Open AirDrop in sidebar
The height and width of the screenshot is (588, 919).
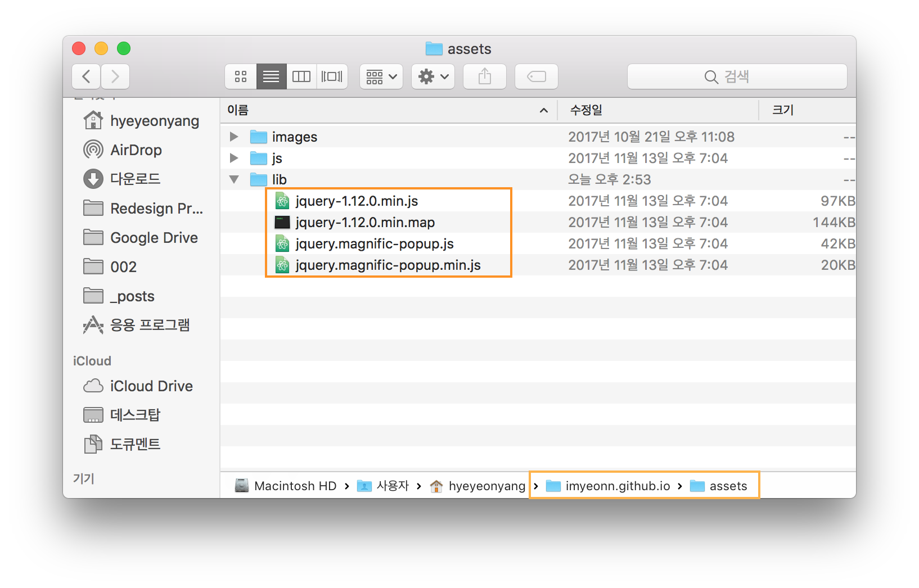point(123,150)
